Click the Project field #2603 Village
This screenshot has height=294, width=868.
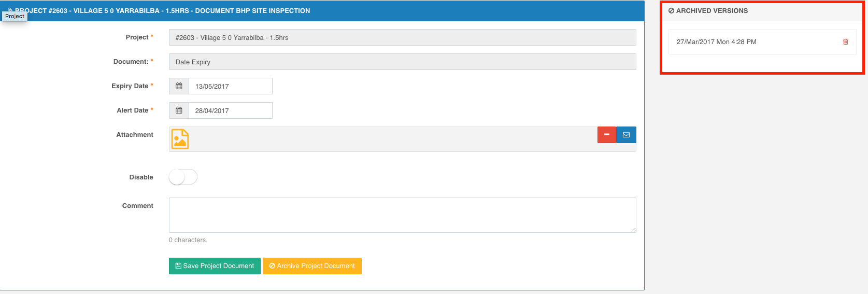click(402, 37)
